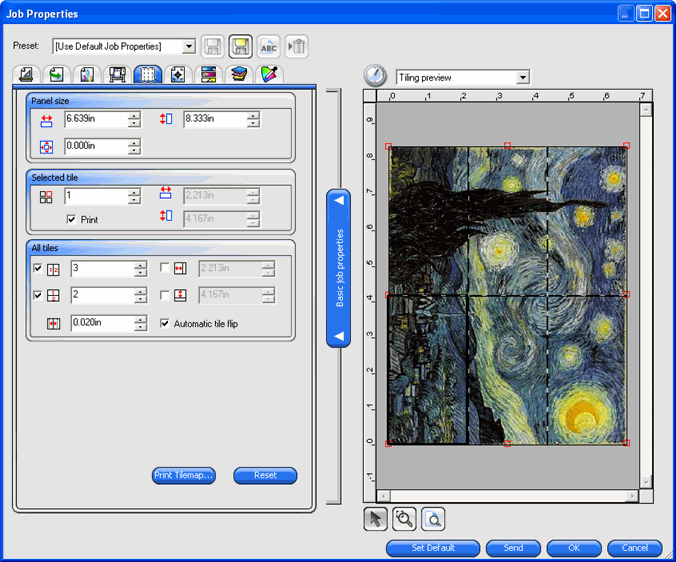Collapse the Basic job properties panel bar
The width and height of the screenshot is (676, 562).
338,268
